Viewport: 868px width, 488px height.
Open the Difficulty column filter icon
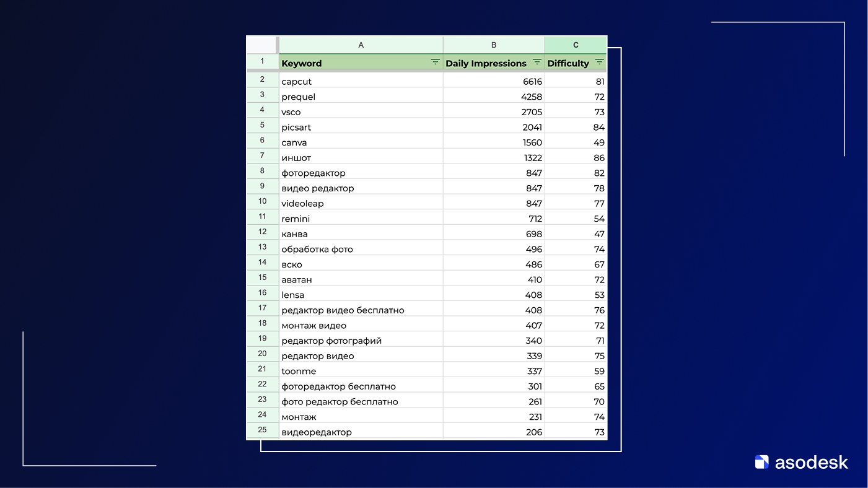tap(599, 63)
